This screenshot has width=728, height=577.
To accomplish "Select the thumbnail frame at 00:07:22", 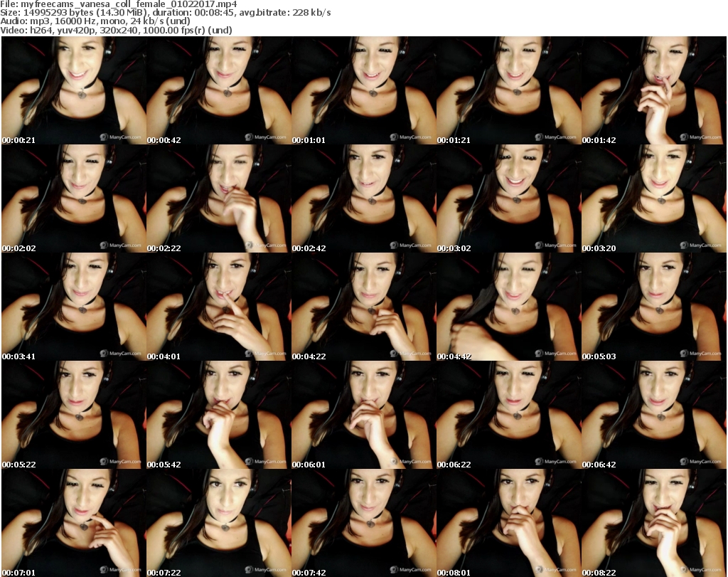I will pyautogui.click(x=219, y=523).
